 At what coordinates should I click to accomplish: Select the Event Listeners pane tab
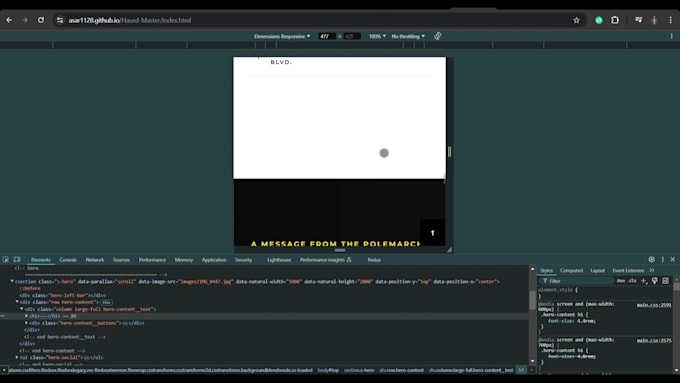(628, 270)
